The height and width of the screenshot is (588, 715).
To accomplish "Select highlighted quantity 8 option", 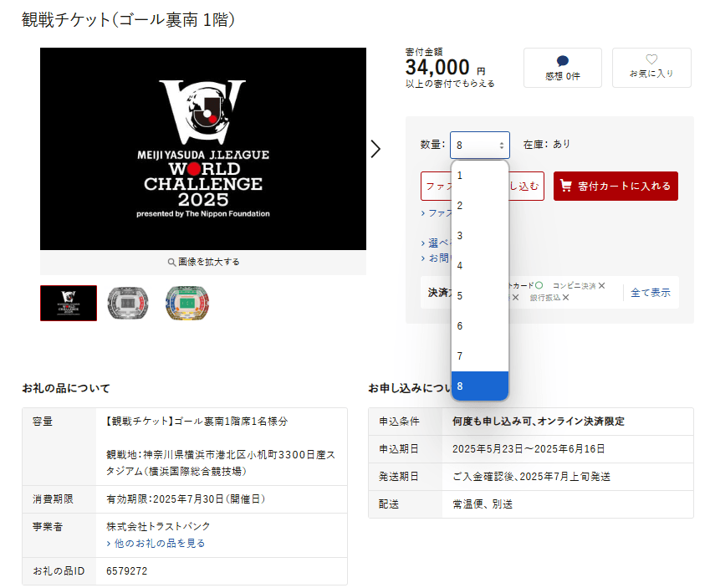I will [479, 386].
